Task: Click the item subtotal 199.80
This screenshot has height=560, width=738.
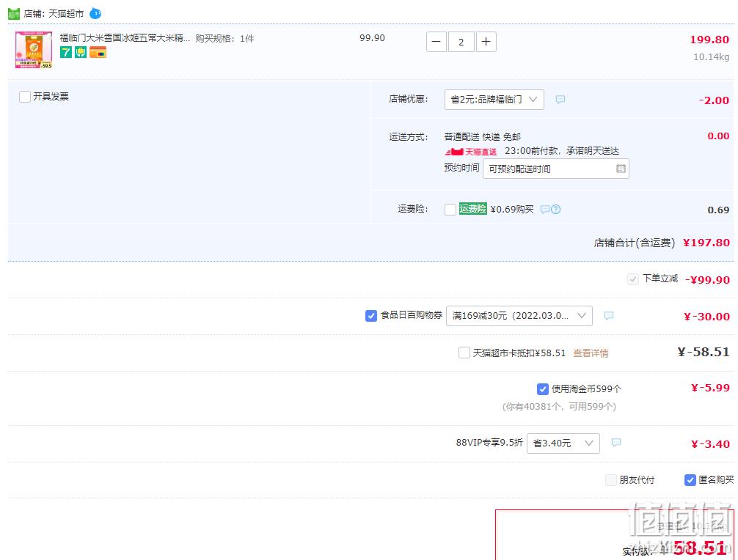Action: 709,40
